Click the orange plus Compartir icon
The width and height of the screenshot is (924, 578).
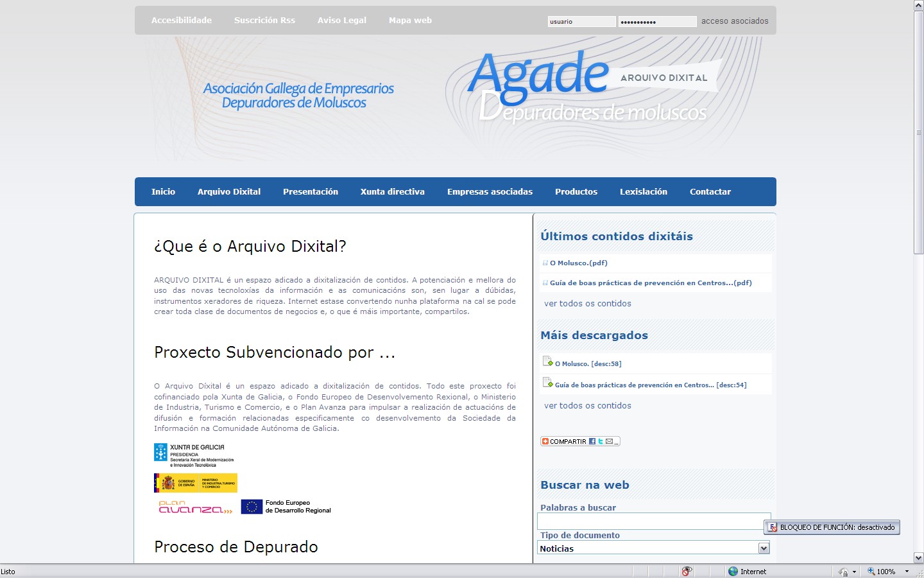(545, 441)
